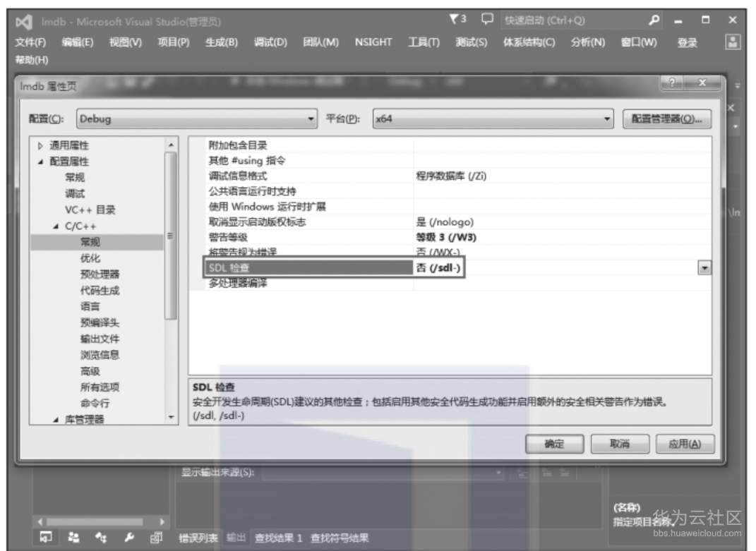Select 预处理器 in the tree

tap(100, 274)
